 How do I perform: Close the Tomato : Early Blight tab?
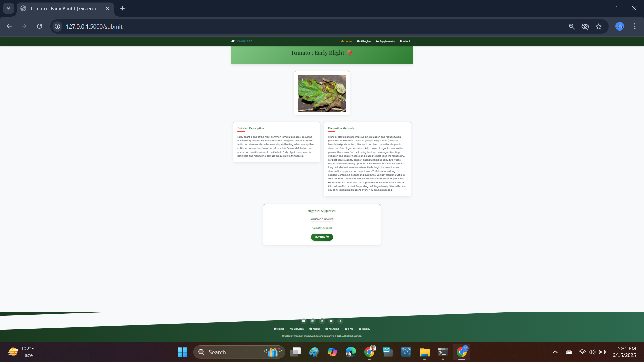[107, 8]
